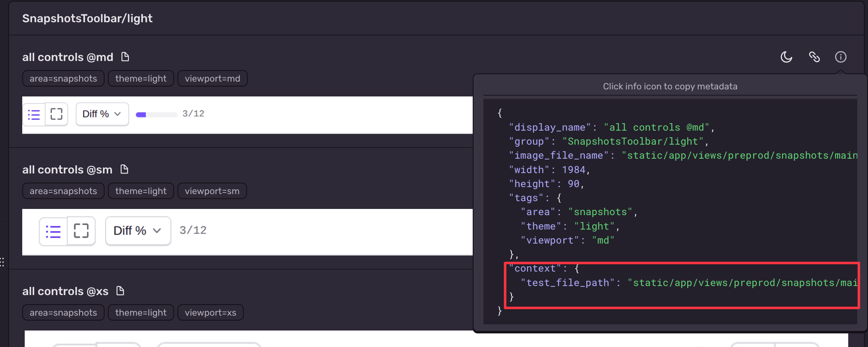Open Diff % dropdown in @sm snapshot

point(138,231)
